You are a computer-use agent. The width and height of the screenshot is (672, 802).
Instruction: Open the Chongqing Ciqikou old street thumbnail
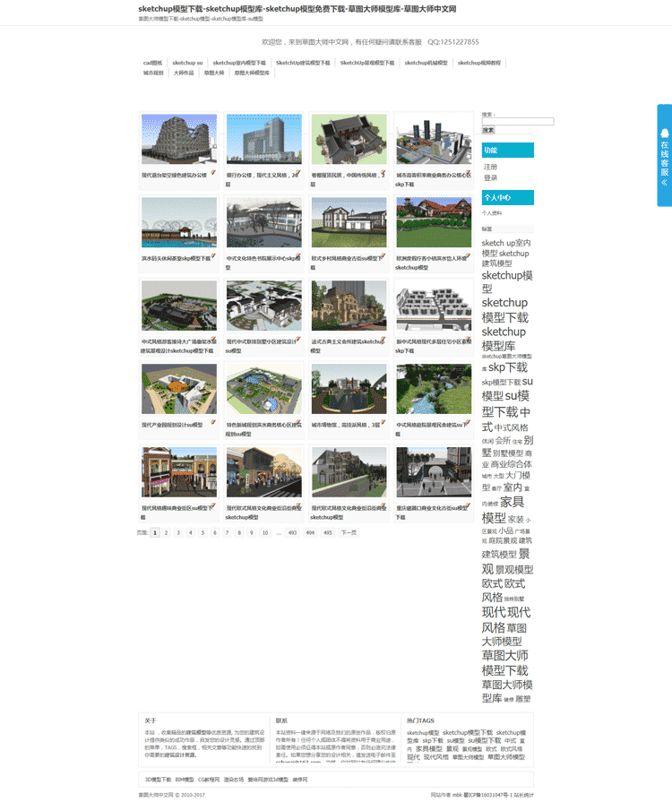coord(434,472)
